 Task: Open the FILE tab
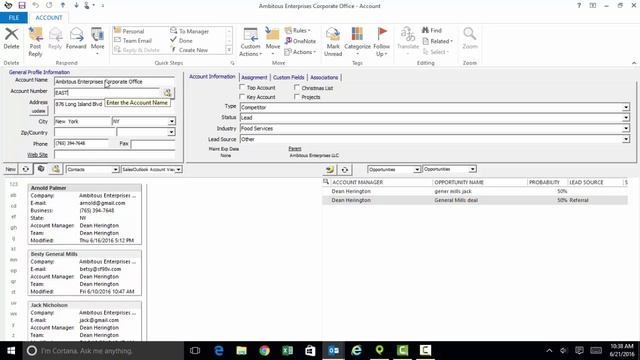click(x=13, y=18)
